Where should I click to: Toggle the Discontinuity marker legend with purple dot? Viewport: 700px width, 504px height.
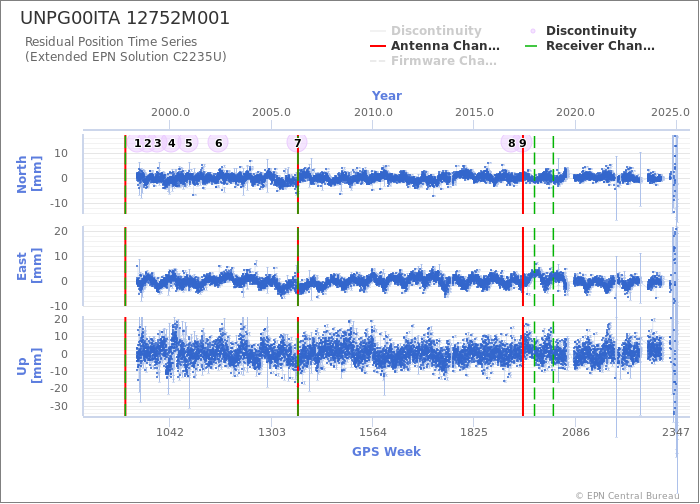[583, 30]
